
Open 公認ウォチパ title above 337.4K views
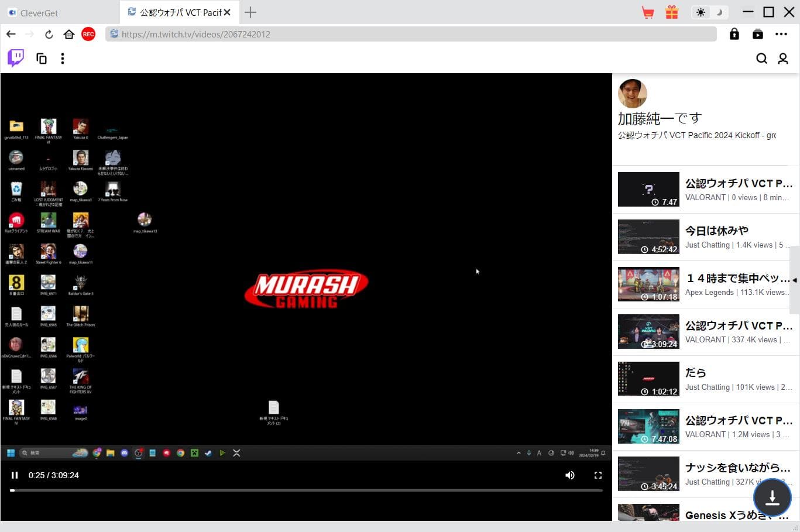[739, 325]
